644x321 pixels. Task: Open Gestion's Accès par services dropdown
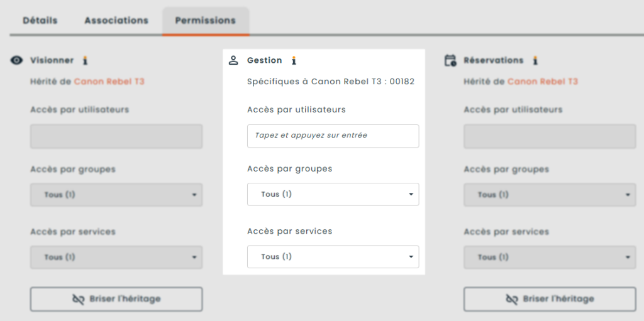[333, 256]
